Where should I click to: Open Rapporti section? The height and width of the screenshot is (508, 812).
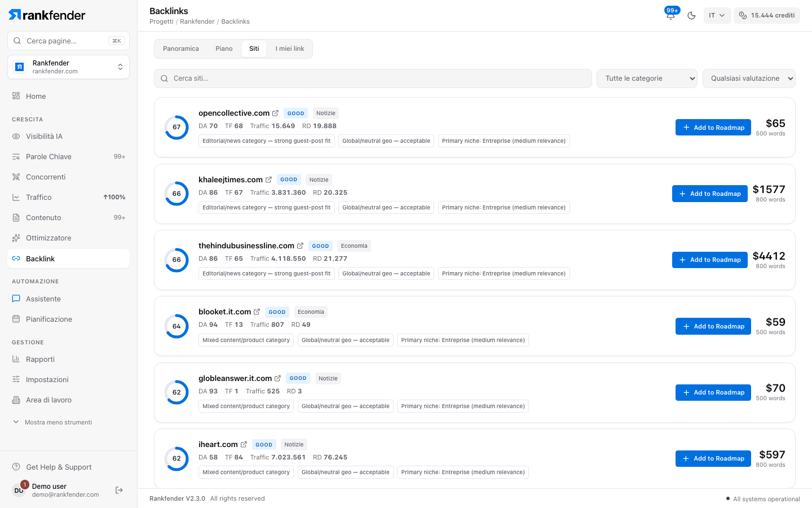click(68, 359)
